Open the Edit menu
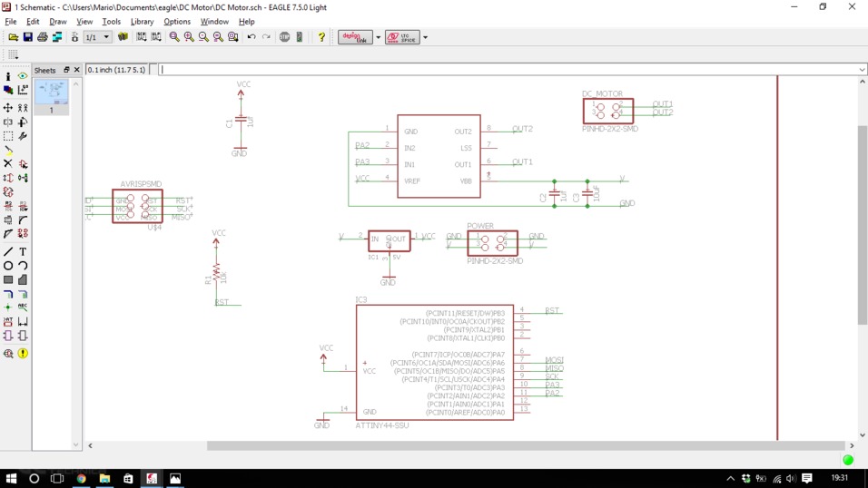The width and height of the screenshot is (868, 488). 33,22
